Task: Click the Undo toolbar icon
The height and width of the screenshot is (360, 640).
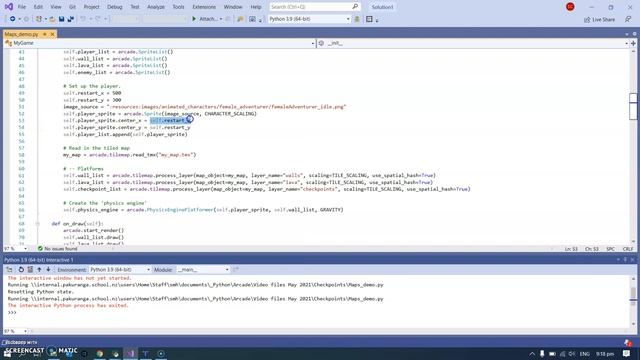Action: pos(83,19)
